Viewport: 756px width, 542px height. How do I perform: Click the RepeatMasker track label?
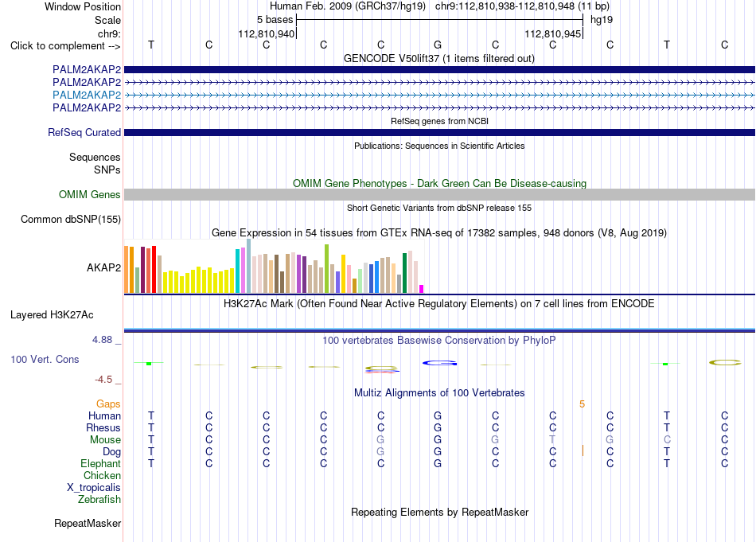[88, 523]
